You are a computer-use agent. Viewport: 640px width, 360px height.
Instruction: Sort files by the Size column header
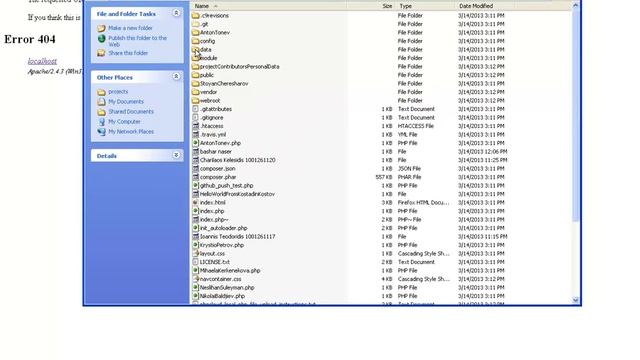371,6
